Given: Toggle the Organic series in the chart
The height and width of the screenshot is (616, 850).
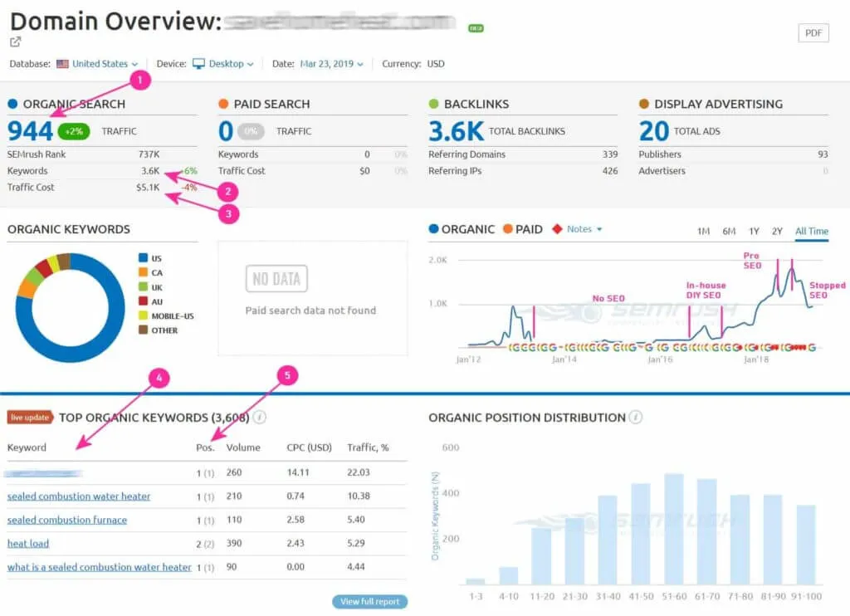Looking at the screenshot, I should pyautogui.click(x=462, y=229).
